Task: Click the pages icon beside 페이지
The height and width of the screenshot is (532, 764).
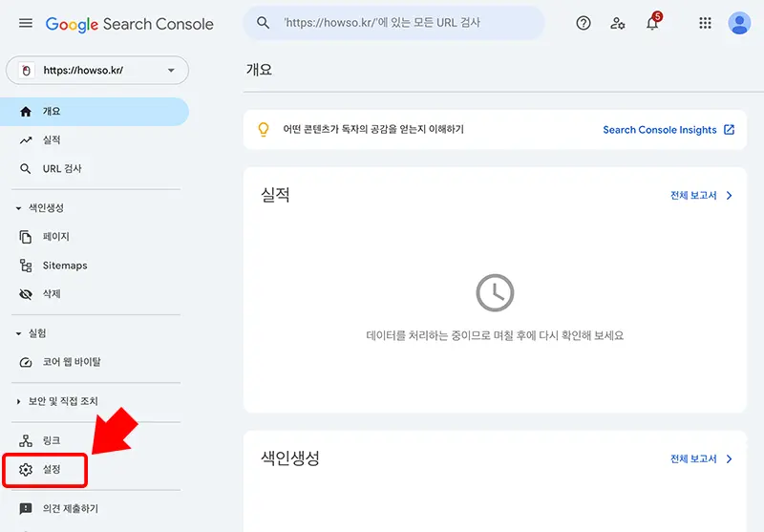Action: pyautogui.click(x=26, y=237)
